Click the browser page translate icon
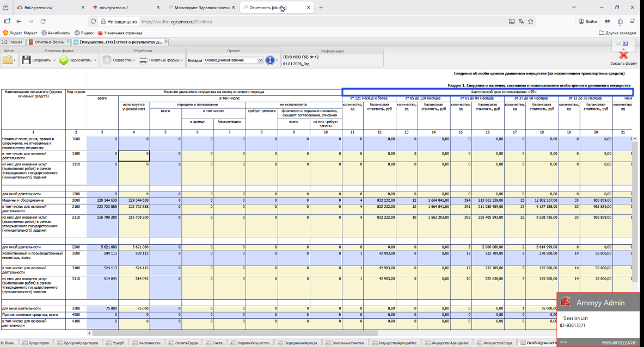This screenshot has height=347, width=644. tap(521, 21)
